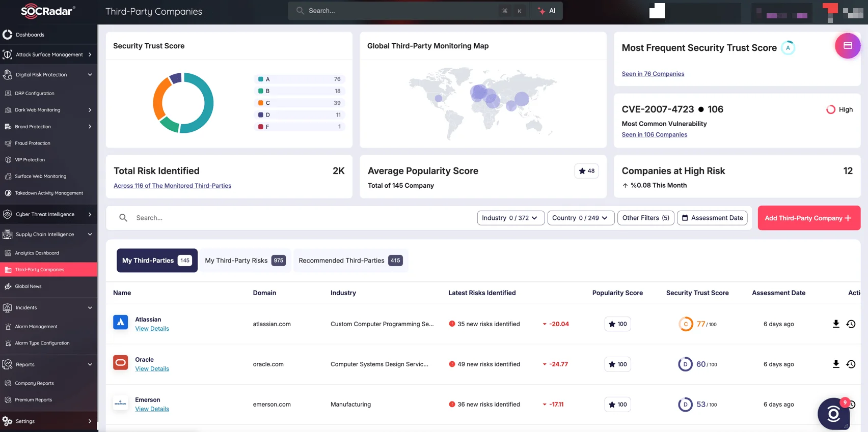Select grade A teal legend swatch

point(261,79)
